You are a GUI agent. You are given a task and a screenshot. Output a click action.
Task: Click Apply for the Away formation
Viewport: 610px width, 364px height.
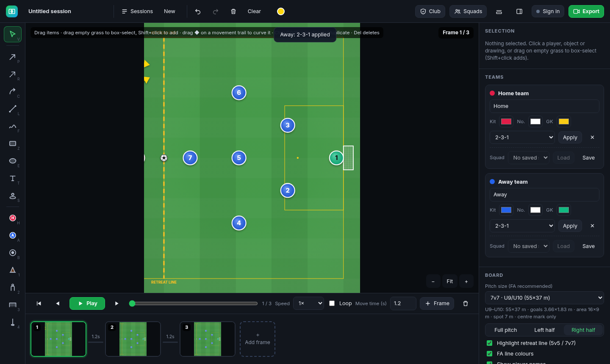tap(570, 226)
